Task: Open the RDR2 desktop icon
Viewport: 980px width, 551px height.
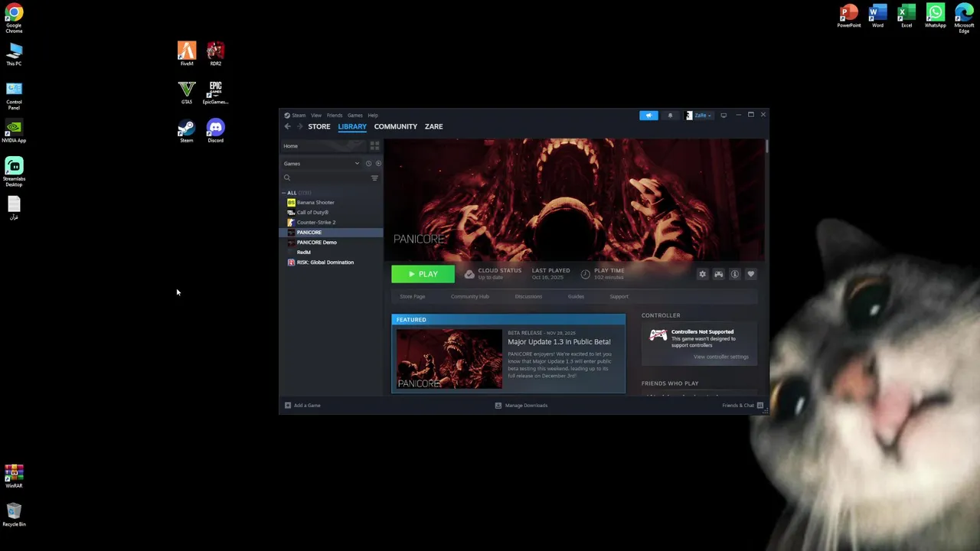Action: 215,54
